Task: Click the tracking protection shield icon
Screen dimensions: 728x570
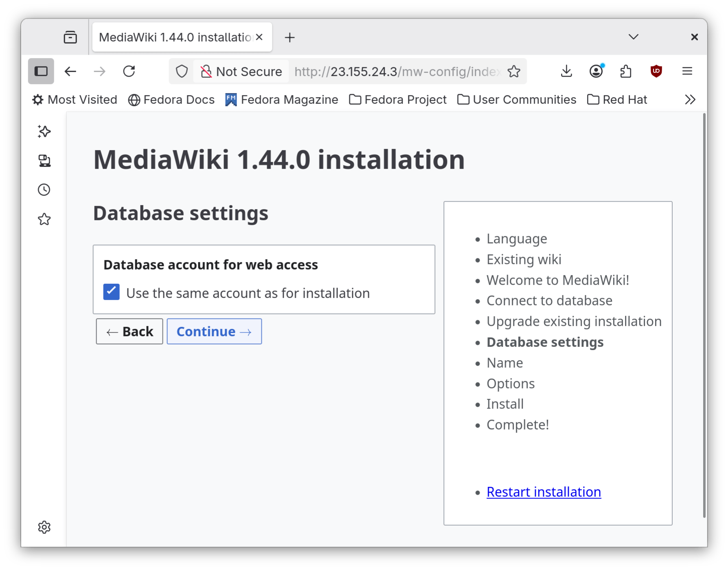Action: coord(182,71)
